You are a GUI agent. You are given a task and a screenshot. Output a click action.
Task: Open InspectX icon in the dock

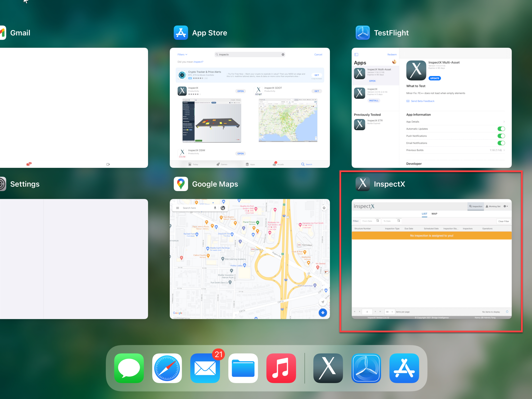[328, 368]
